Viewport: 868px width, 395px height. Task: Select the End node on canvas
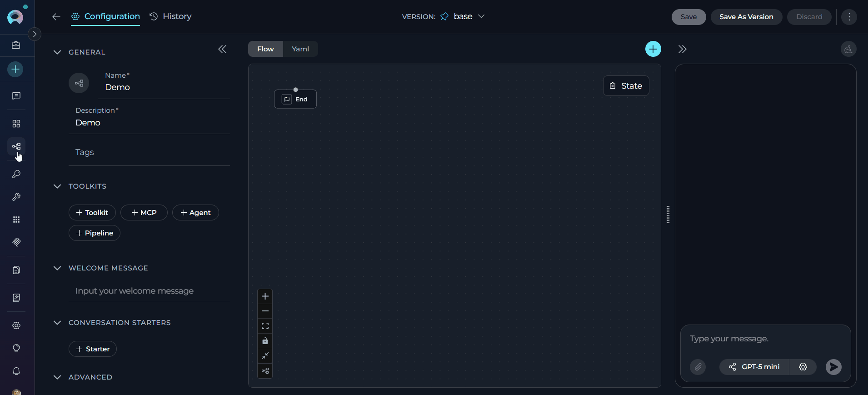pos(295,99)
